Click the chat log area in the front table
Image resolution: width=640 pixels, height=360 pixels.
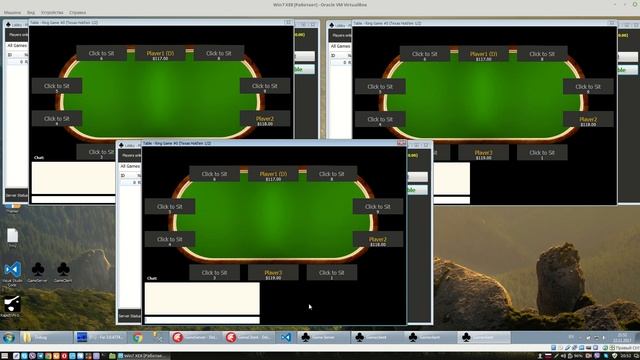(202, 298)
